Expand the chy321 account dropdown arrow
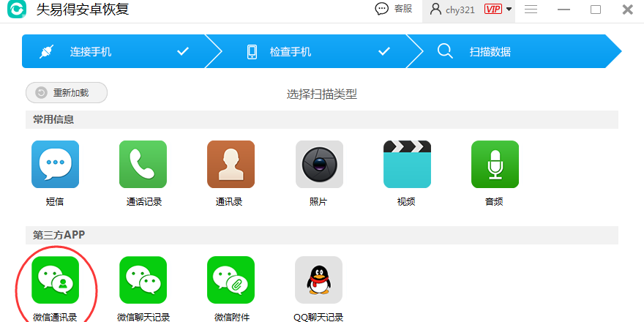This screenshot has height=322, width=644. [509, 10]
